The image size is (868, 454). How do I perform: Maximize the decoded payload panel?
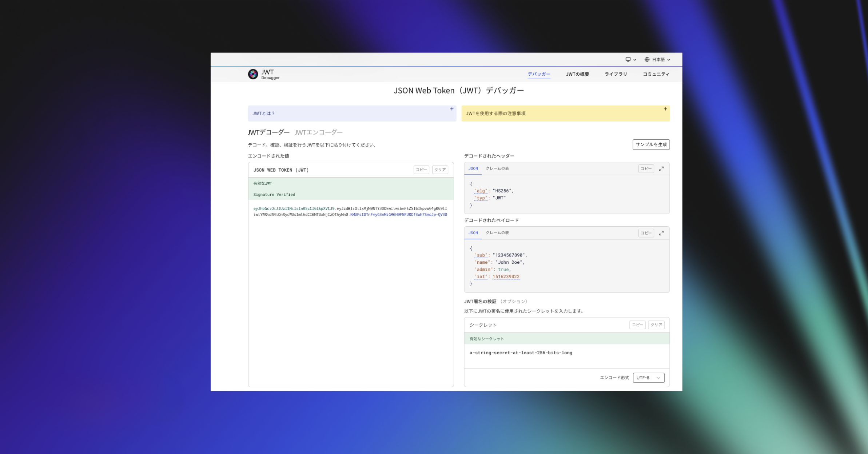[x=661, y=233]
